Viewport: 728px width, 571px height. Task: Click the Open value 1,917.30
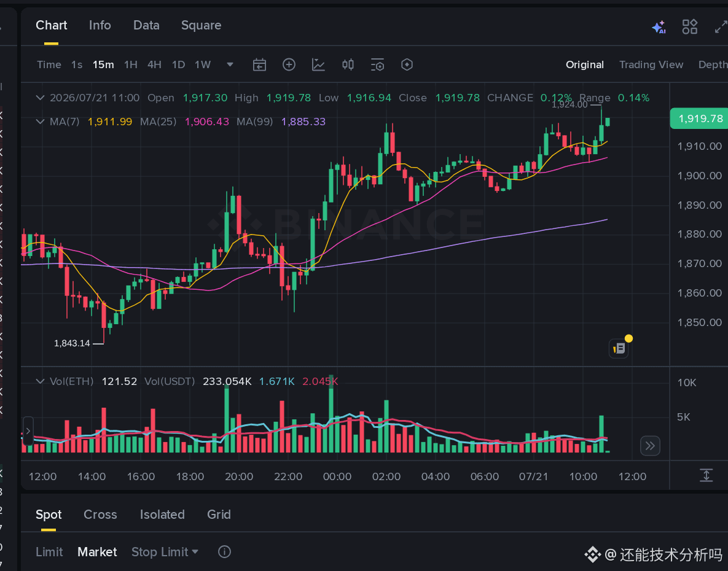[x=205, y=98]
